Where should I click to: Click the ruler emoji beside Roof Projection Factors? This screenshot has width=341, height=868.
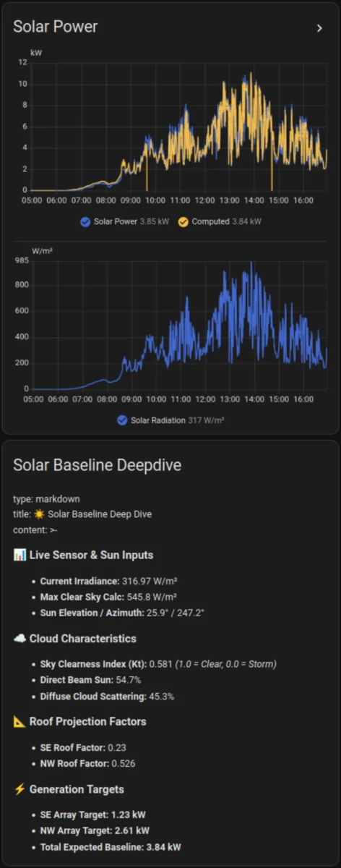pos(20,721)
